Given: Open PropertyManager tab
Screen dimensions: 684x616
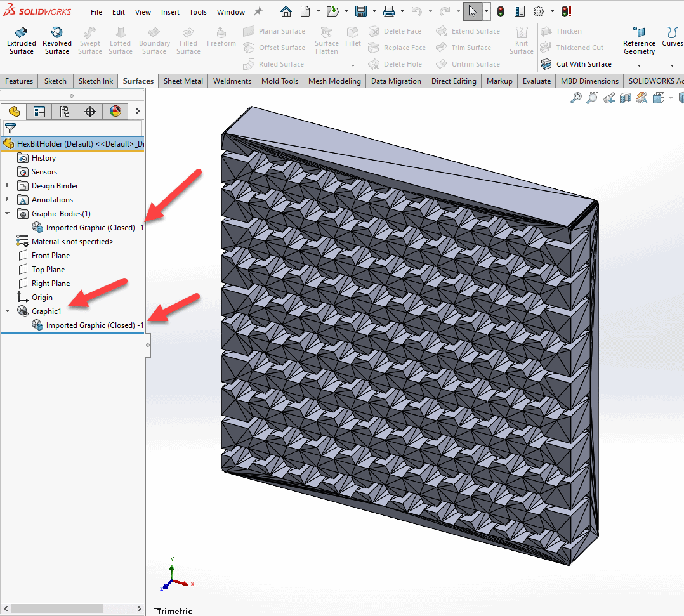Looking at the screenshot, I should click(x=39, y=112).
